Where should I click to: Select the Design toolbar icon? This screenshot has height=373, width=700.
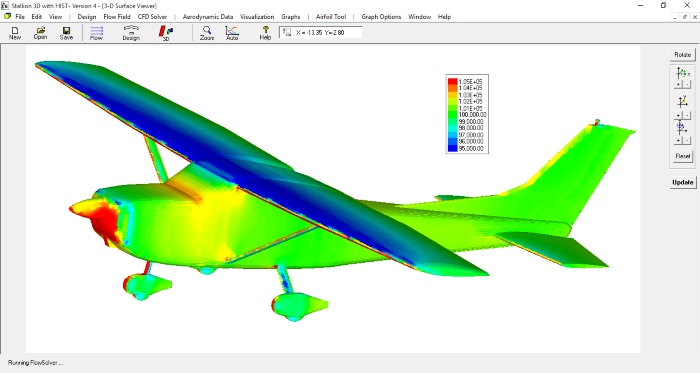[x=131, y=33]
